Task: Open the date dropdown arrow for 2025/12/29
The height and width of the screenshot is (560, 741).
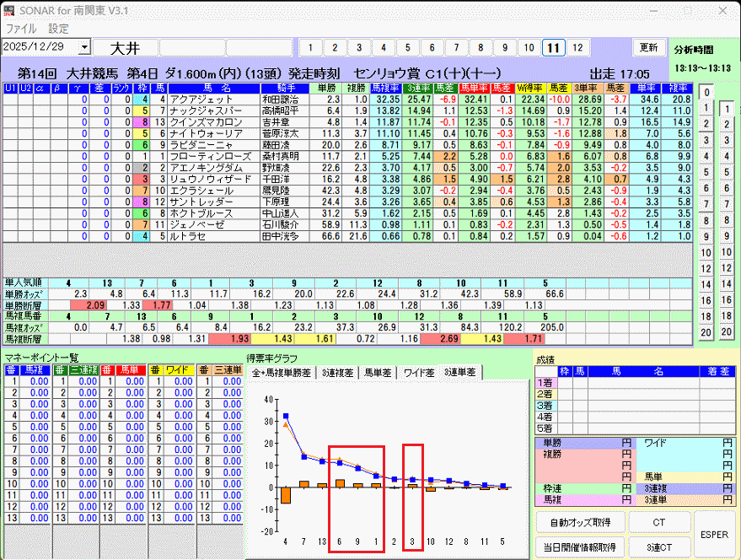Action: pos(84,48)
